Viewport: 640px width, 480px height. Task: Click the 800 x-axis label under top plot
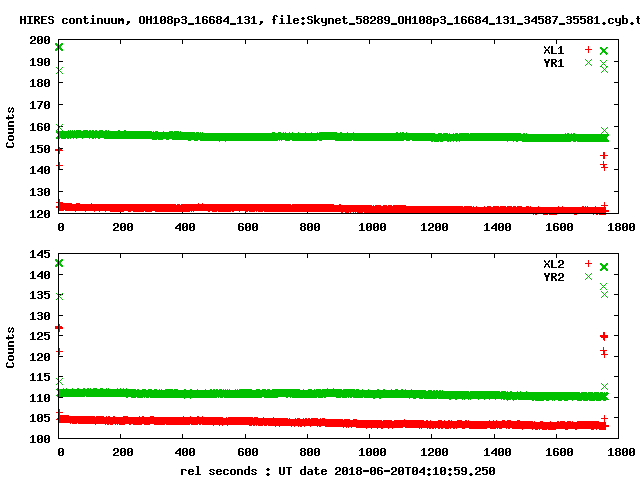[310, 227]
